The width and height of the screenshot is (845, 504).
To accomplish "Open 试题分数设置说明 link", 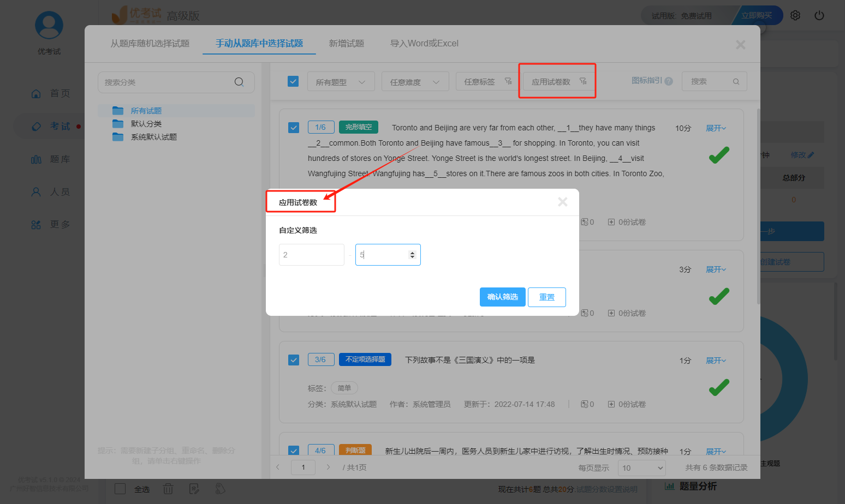I will click(606, 489).
